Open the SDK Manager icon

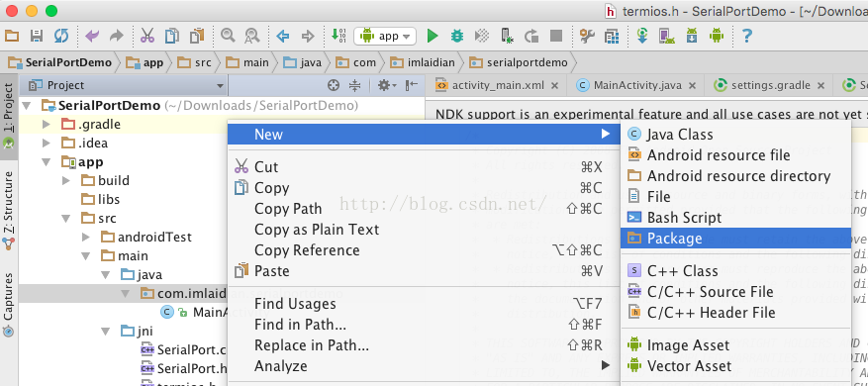tap(692, 37)
